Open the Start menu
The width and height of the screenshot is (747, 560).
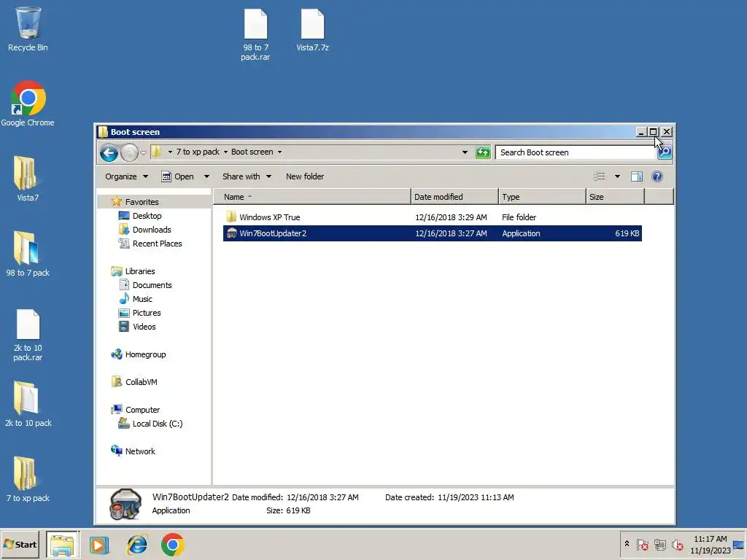point(20,545)
